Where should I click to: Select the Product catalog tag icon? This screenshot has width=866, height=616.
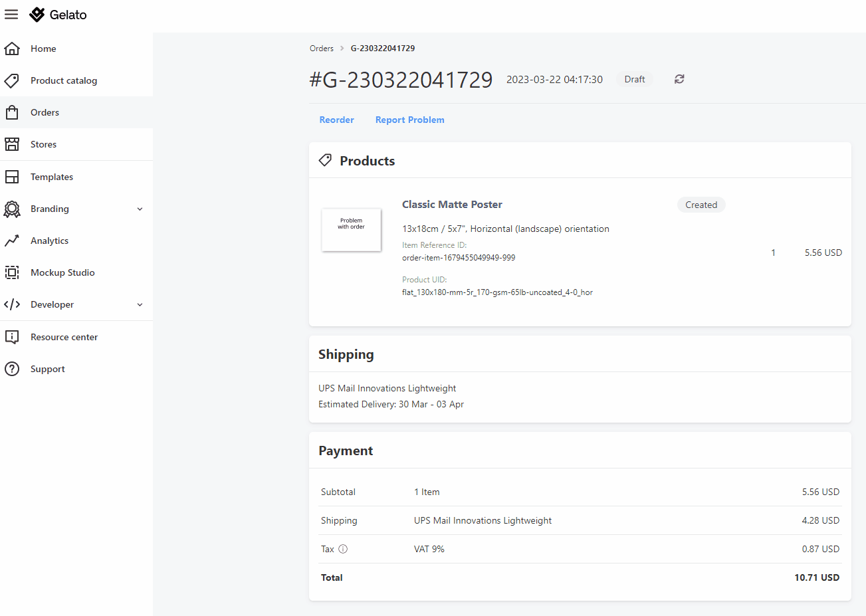(x=12, y=80)
